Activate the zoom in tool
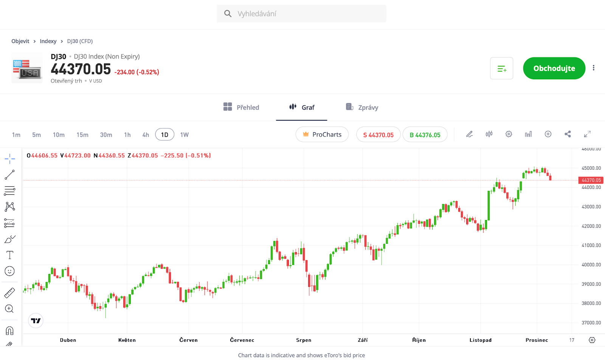 (10, 309)
